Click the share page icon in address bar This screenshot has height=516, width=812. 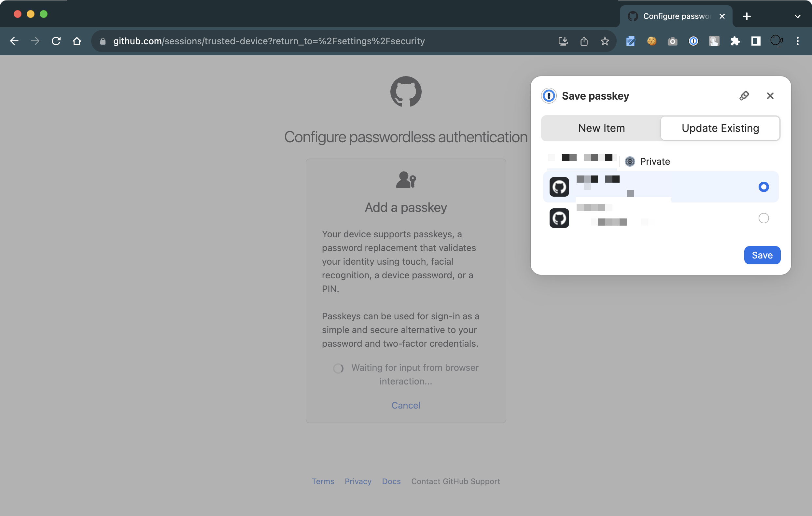(584, 41)
